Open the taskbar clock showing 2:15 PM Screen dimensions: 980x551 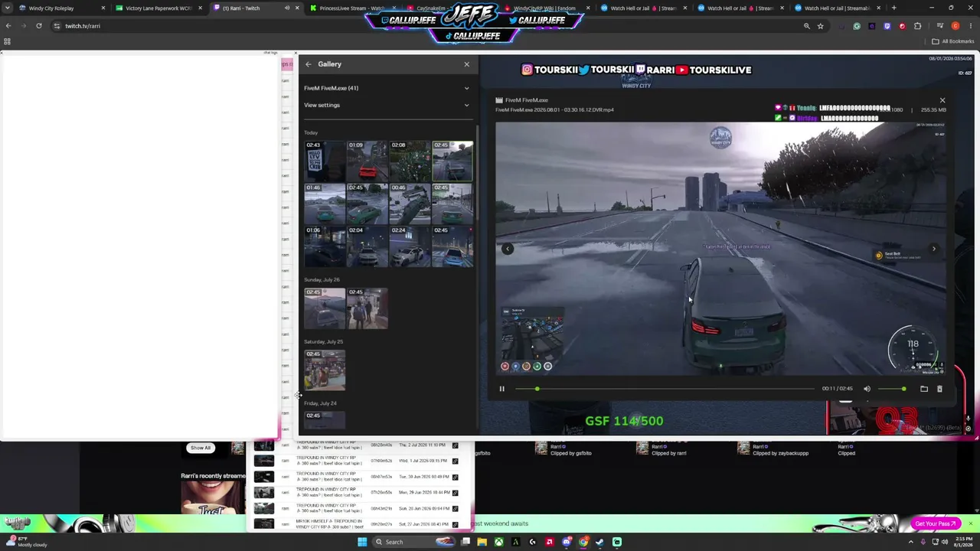click(x=964, y=542)
